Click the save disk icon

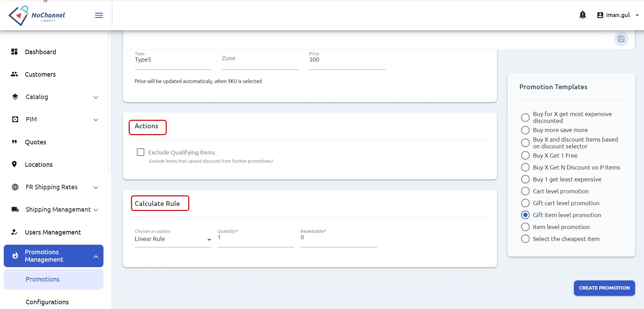tap(621, 39)
